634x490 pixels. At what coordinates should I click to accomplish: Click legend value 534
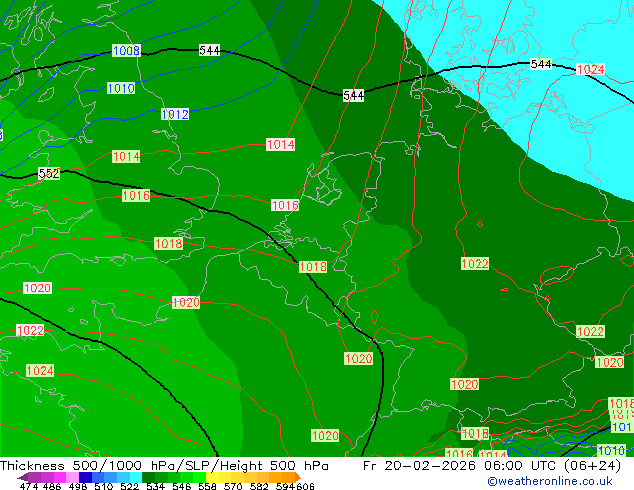155,486
